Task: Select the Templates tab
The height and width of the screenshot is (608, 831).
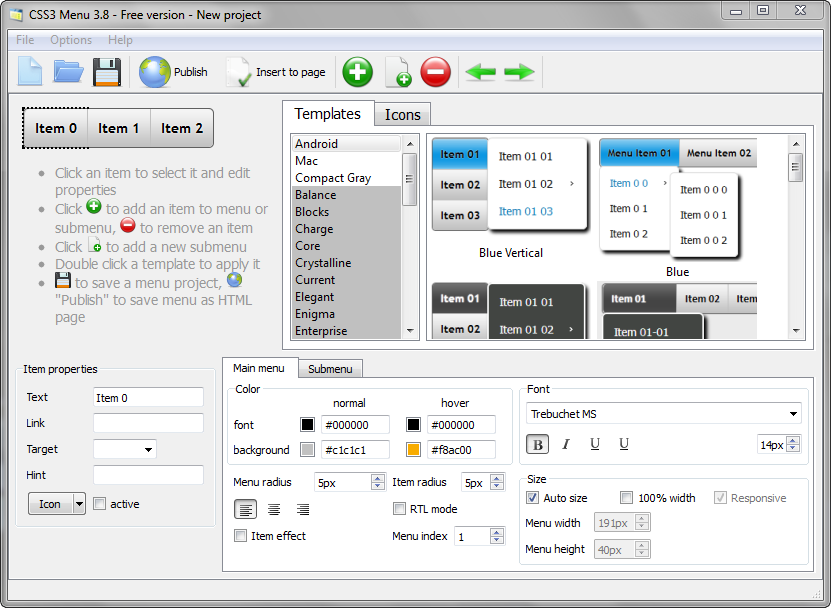Action: click(328, 113)
